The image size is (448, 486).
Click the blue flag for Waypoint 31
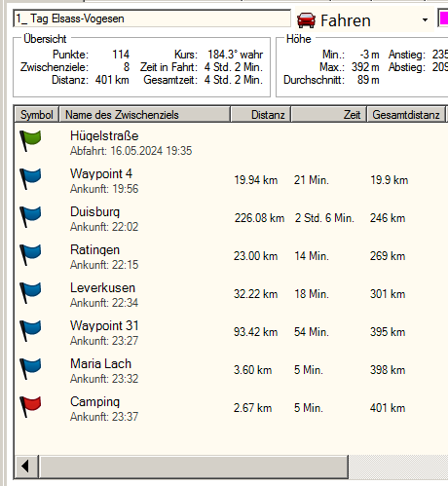coord(30,330)
